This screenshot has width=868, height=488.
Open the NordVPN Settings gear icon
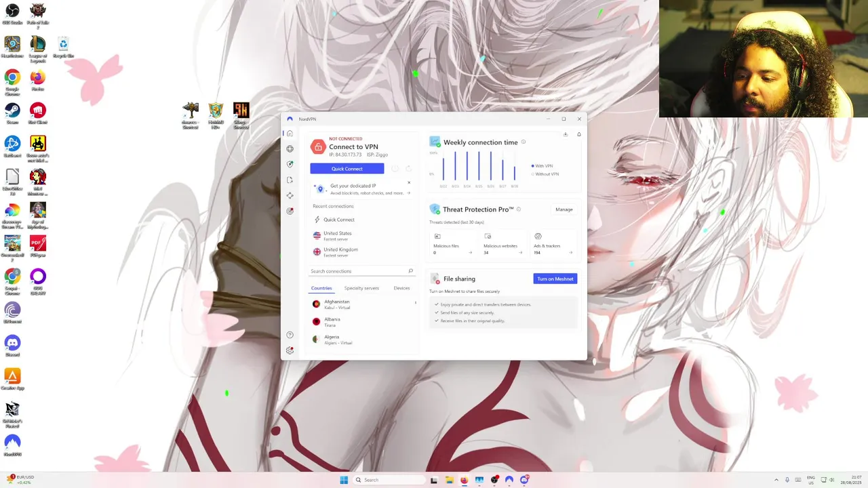290,350
